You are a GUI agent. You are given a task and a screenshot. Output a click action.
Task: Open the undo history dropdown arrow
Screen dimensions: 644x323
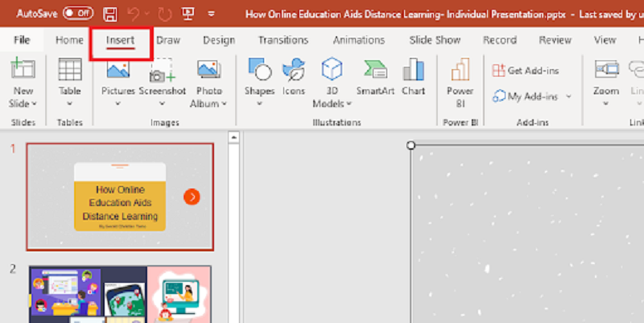pyautogui.click(x=147, y=14)
